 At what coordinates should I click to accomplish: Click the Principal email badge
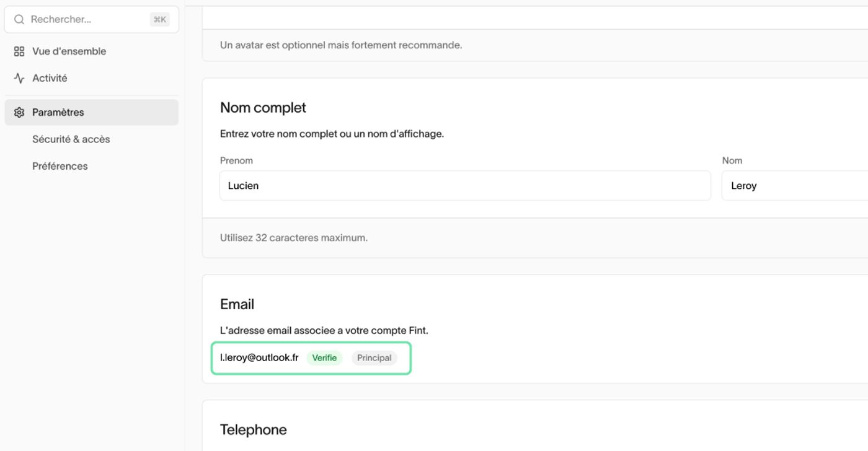click(374, 358)
